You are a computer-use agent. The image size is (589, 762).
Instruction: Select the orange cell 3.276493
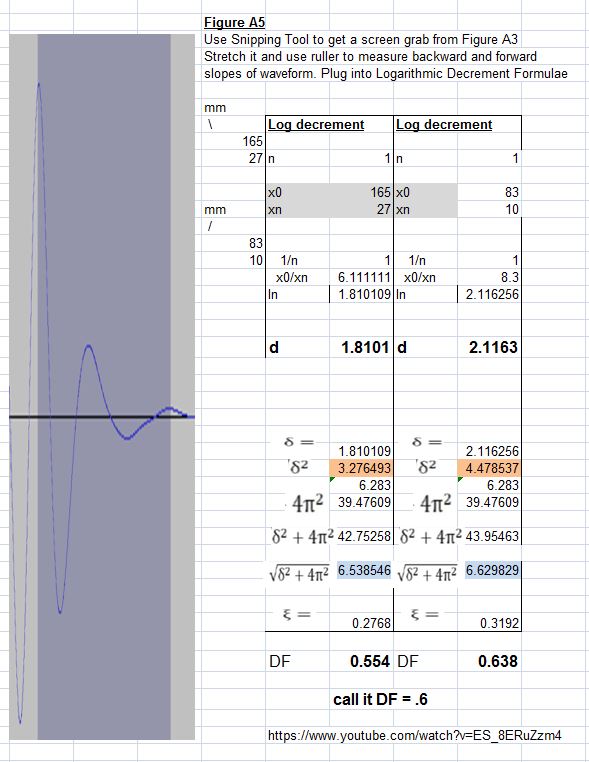click(x=361, y=468)
